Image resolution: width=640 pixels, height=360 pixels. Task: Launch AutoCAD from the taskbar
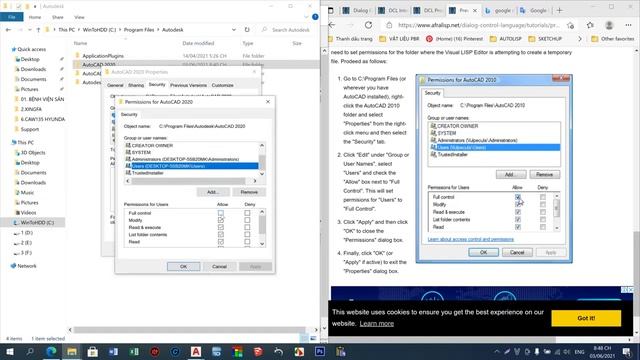coord(196,351)
